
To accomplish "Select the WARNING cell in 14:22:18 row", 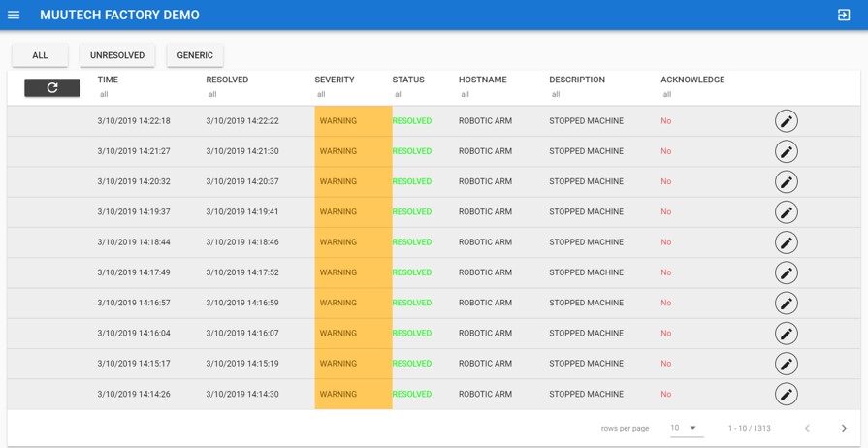I will tap(353, 120).
